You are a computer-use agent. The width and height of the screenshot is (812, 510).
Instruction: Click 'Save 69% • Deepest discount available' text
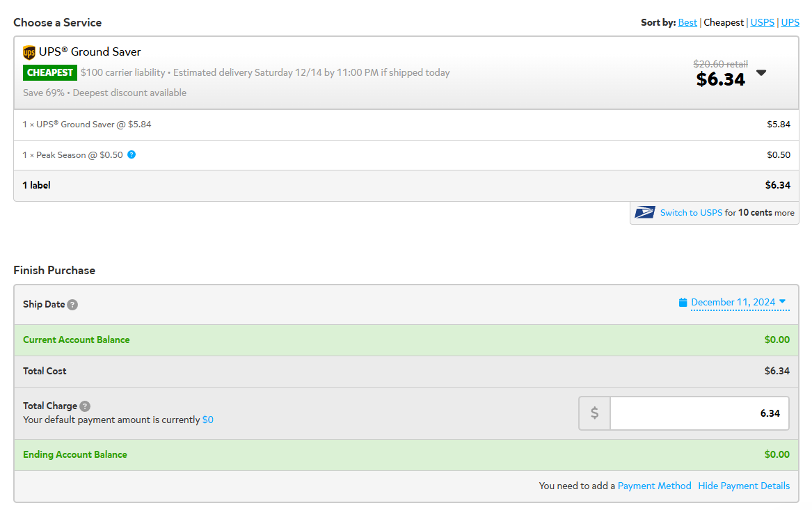pos(104,93)
